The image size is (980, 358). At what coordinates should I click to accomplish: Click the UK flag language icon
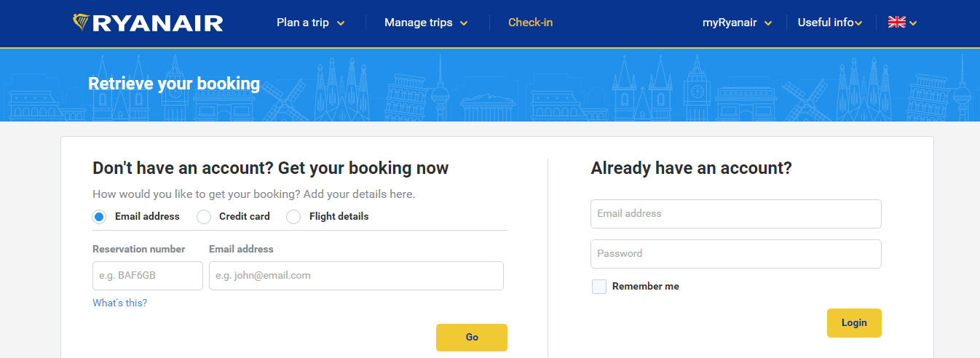pos(896,23)
